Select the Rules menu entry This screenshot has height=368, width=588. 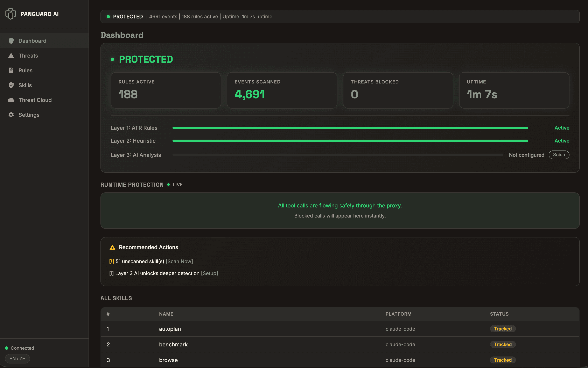(x=25, y=70)
